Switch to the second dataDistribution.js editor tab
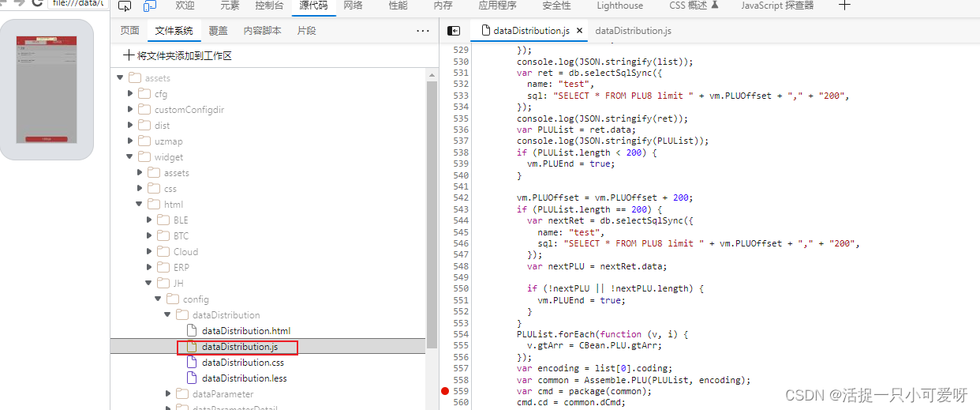Viewport: 980px width, 410px height. click(x=633, y=31)
